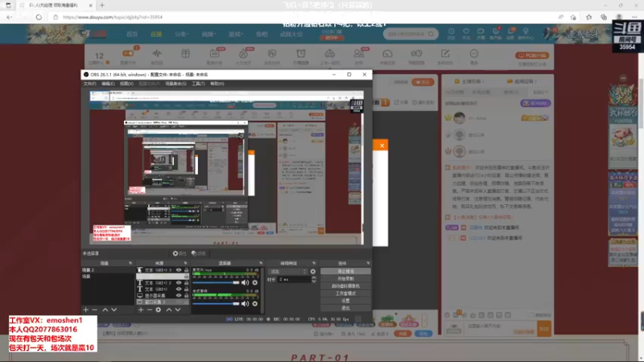
Task: Open the 场景集合(S) menu in OBS
Action: point(175,84)
